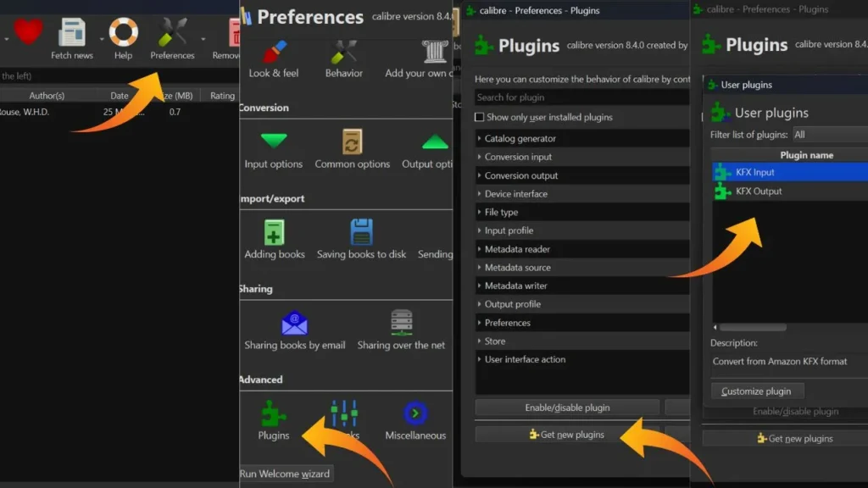Click Get new plugins with search field above
This screenshot has height=488, width=868.
567,435
